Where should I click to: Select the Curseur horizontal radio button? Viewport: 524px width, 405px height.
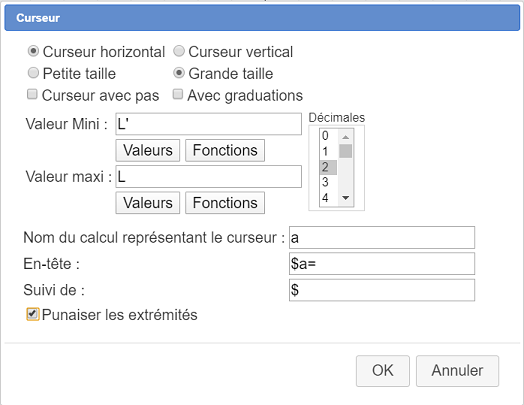point(33,51)
